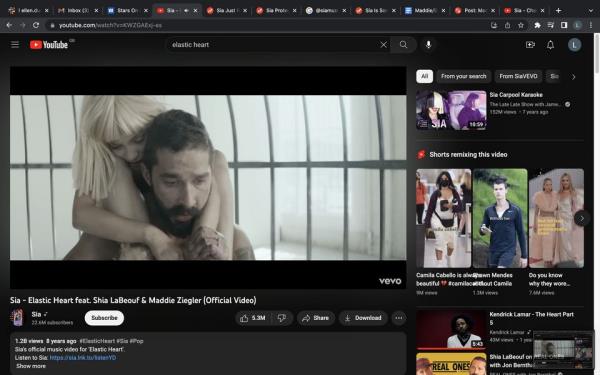Open the more actions ellipsis menu

(x=399, y=318)
